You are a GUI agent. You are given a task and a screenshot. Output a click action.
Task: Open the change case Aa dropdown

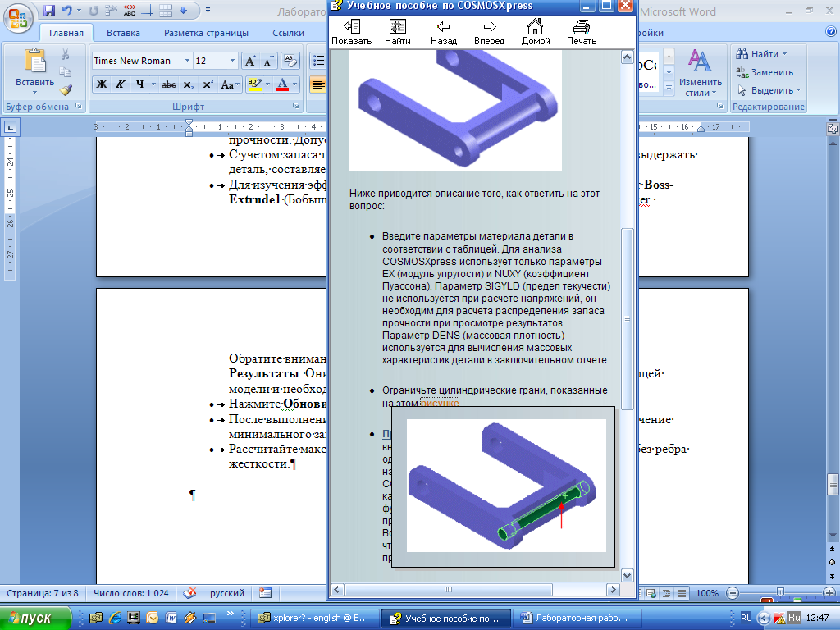tap(230, 84)
